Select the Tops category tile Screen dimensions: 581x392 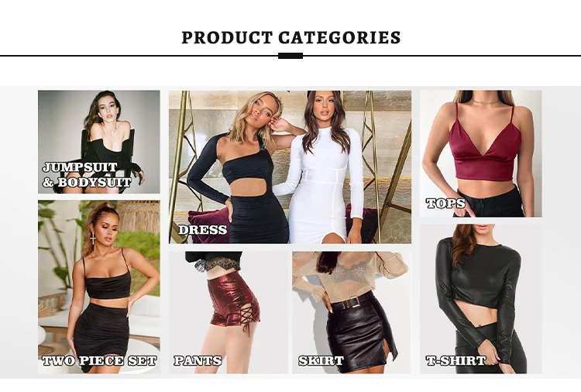(x=480, y=153)
